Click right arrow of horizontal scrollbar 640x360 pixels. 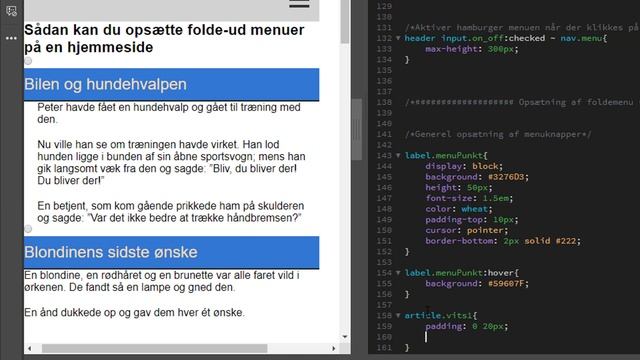click(333, 349)
